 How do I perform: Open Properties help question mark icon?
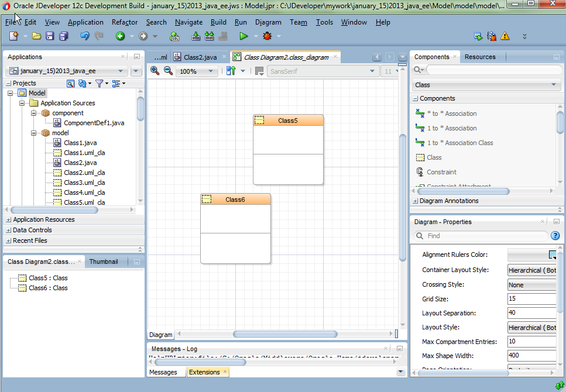click(x=555, y=236)
